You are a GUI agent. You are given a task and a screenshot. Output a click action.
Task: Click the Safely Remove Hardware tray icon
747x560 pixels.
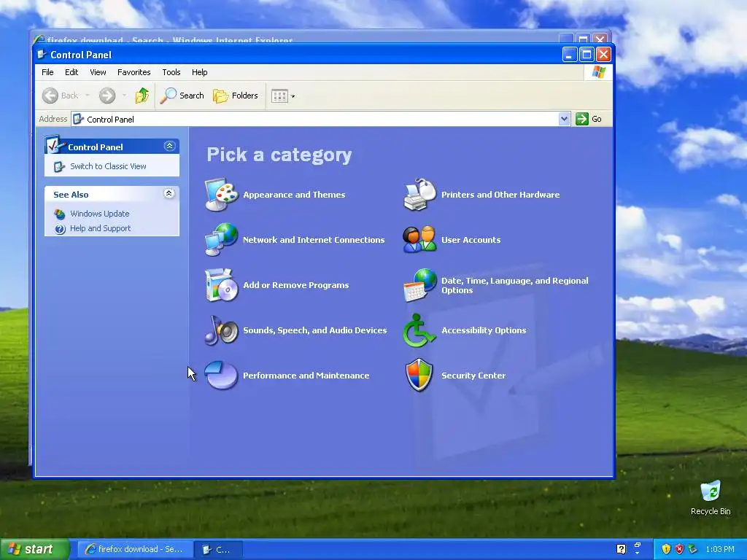click(693, 549)
